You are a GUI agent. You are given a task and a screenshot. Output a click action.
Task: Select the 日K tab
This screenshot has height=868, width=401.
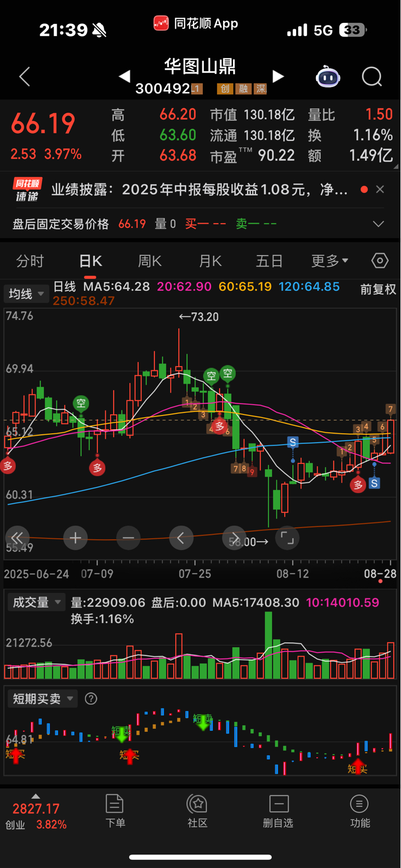pos(90,261)
